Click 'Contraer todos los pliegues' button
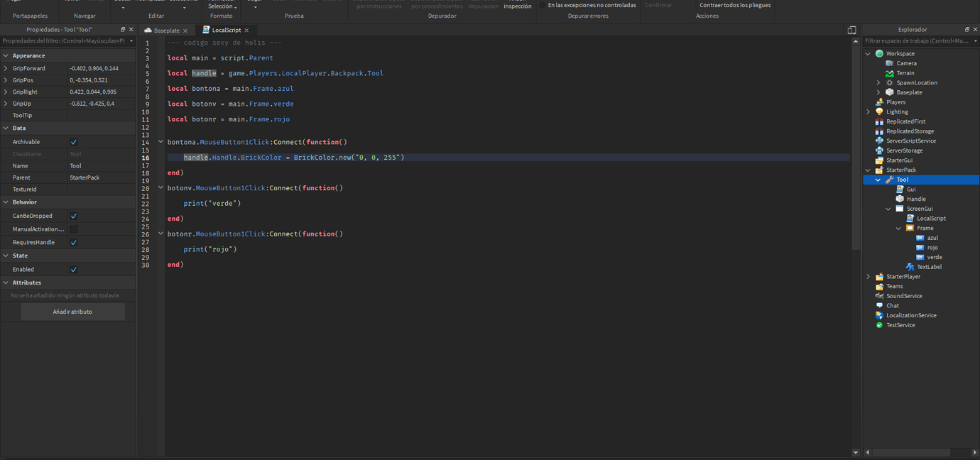The height and width of the screenshot is (460, 980). (735, 5)
